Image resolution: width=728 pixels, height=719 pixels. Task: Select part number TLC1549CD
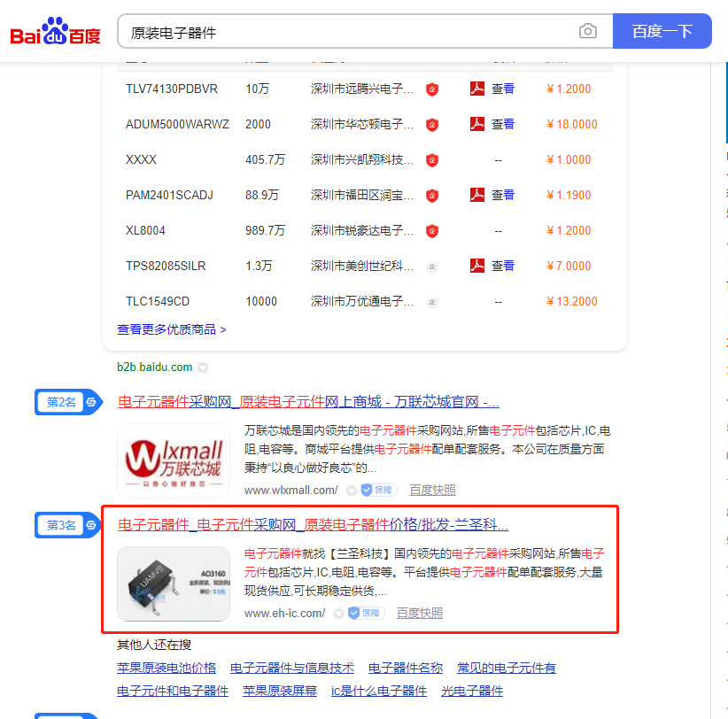[158, 302]
